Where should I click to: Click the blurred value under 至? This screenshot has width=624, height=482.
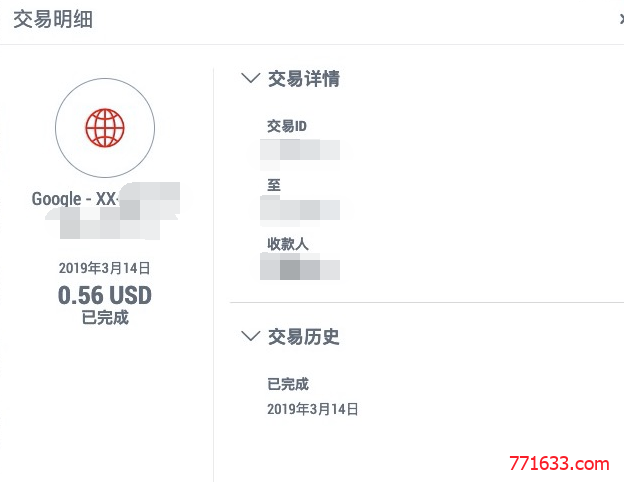click(300, 210)
